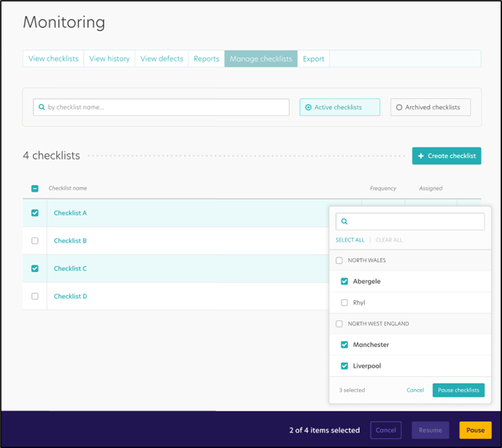This screenshot has height=448, width=502.
Task: Open the Reports tab
Action: click(x=206, y=58)
